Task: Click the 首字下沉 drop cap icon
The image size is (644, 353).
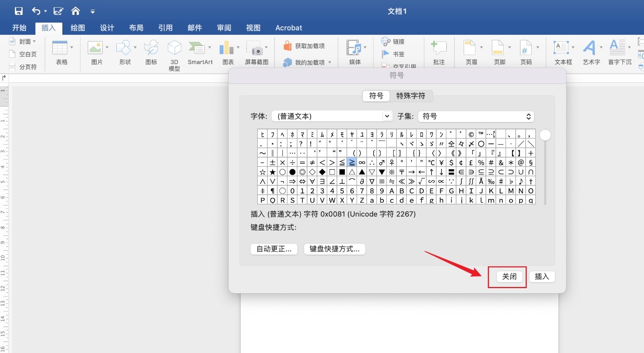Action: click(617, 48)
